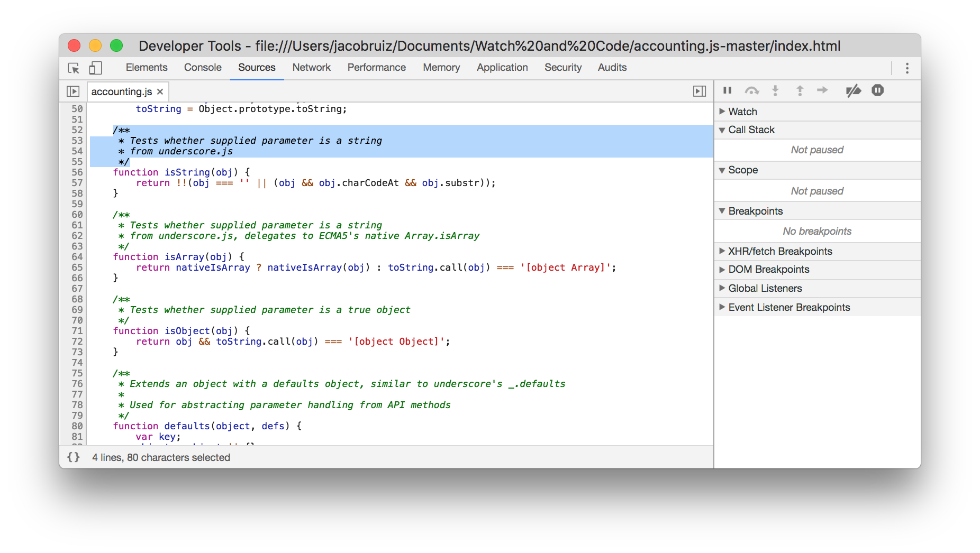Expand the Watch section
Screen dimensions: 980x553
pos(817,112)
